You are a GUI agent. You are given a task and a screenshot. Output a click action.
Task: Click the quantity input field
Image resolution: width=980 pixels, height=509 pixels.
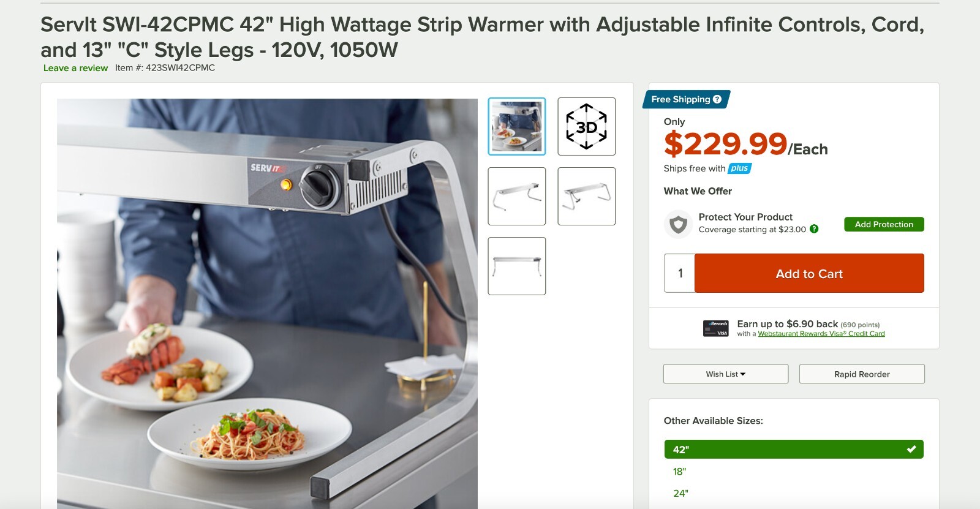(679, 273)
